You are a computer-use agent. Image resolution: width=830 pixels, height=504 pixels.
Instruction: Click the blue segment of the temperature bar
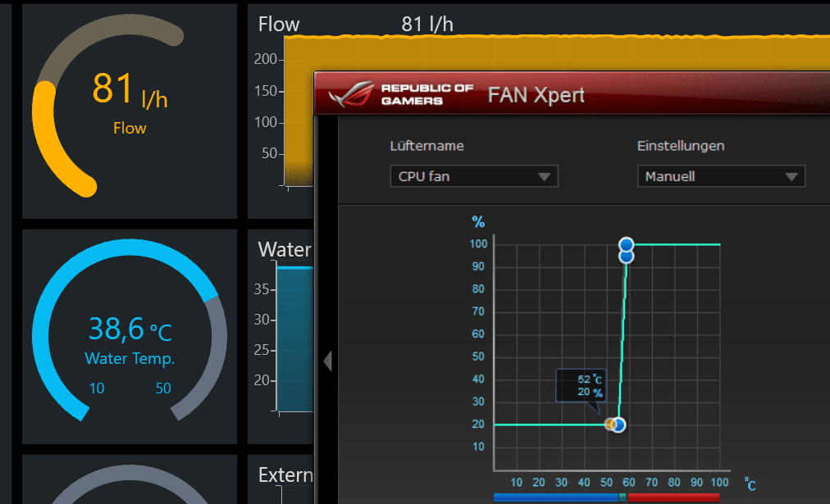[556, 497]
